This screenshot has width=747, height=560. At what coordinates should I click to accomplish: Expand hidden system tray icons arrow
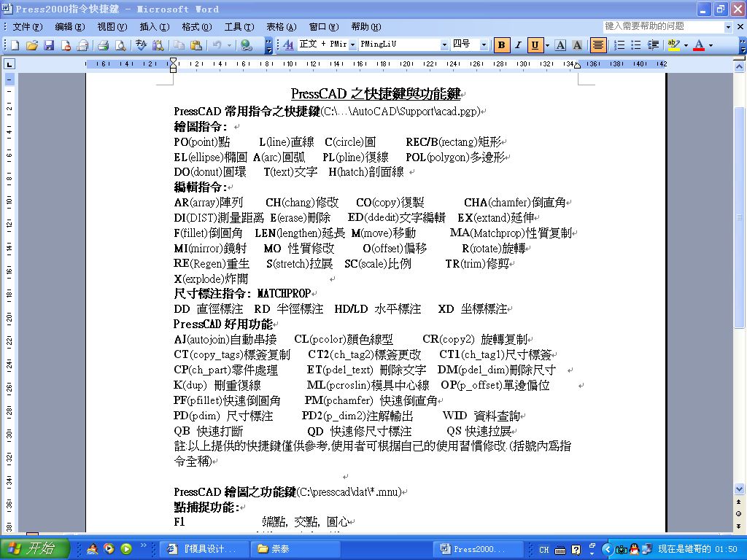click(606, 549)
